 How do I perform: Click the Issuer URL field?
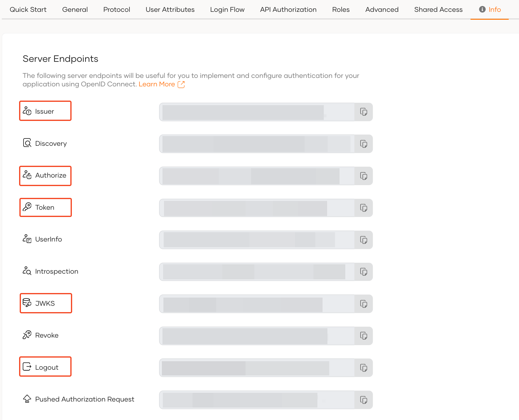[257, 112]
